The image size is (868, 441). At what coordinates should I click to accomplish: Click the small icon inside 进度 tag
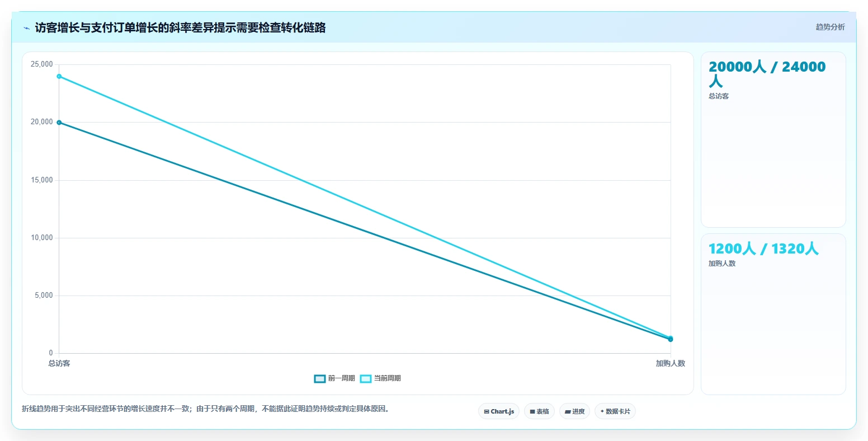[568, 411]
